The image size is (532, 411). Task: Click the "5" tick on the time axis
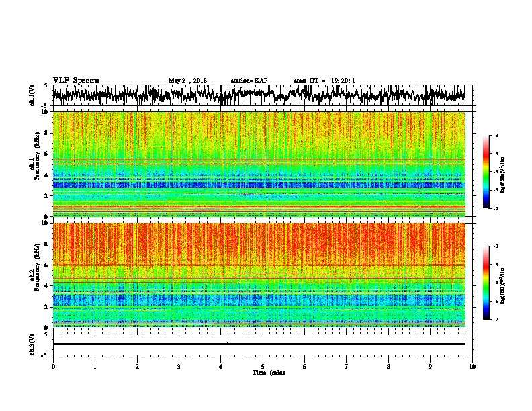[263, 367]
